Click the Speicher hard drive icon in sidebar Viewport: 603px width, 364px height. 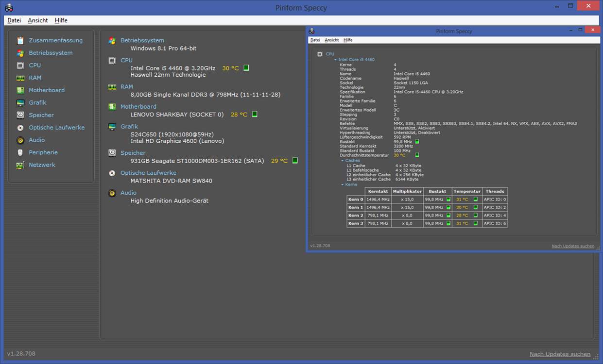click(x=20, y=115)
